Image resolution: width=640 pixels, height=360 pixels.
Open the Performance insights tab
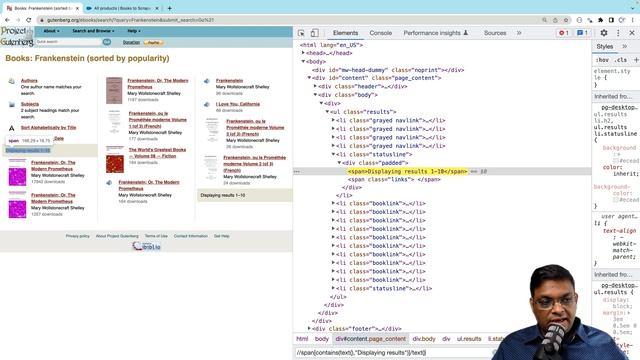pos(436,33)
